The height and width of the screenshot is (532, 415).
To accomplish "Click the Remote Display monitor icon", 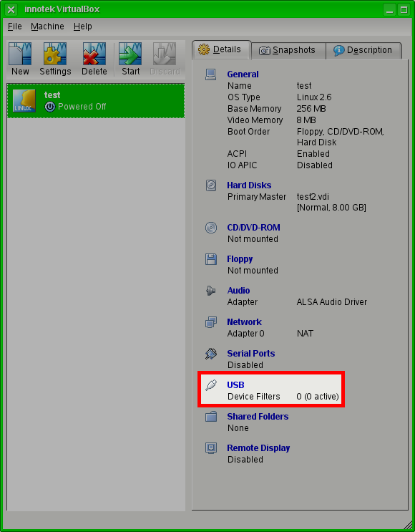I will 210,448.
